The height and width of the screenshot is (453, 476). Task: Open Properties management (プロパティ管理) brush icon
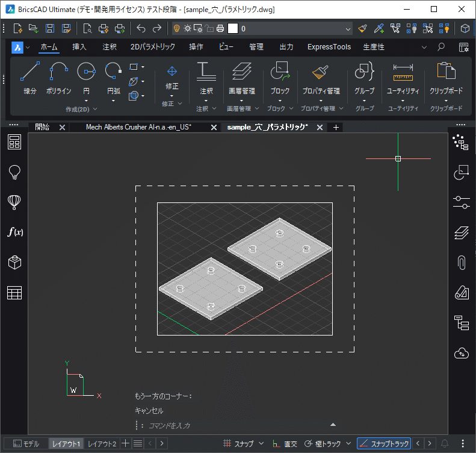321,72
